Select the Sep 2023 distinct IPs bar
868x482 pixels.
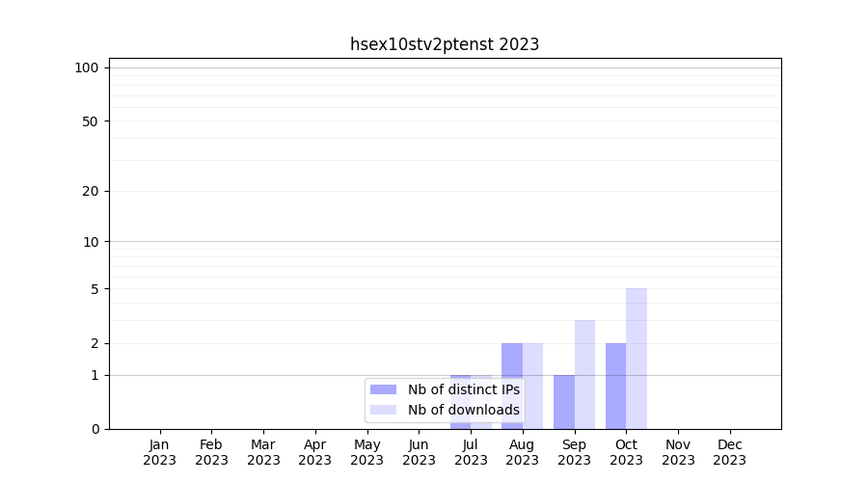[563, 401]
